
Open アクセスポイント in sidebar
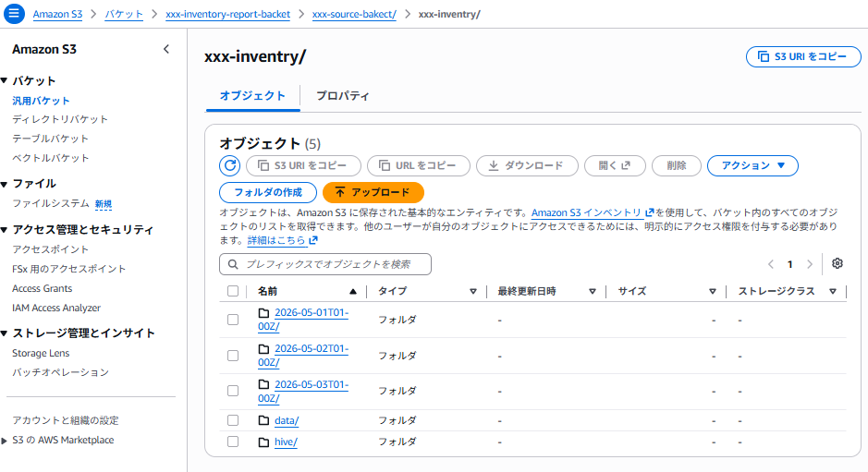click(50, 249)
